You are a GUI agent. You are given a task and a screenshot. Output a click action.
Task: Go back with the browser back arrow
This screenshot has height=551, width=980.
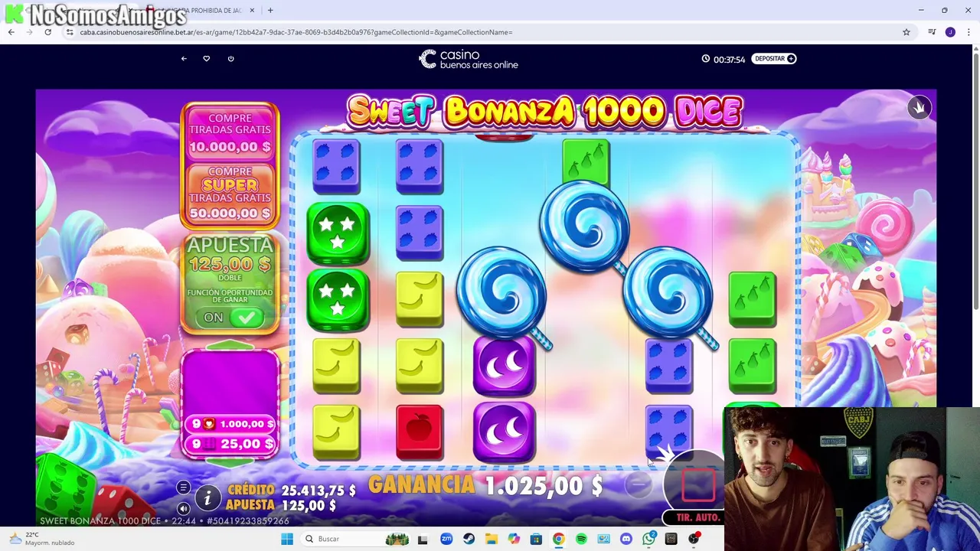click(x=11, y=32)
